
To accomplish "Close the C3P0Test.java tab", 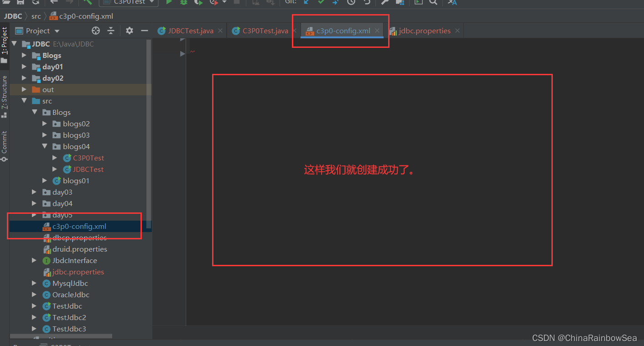I will click(295, 31).
